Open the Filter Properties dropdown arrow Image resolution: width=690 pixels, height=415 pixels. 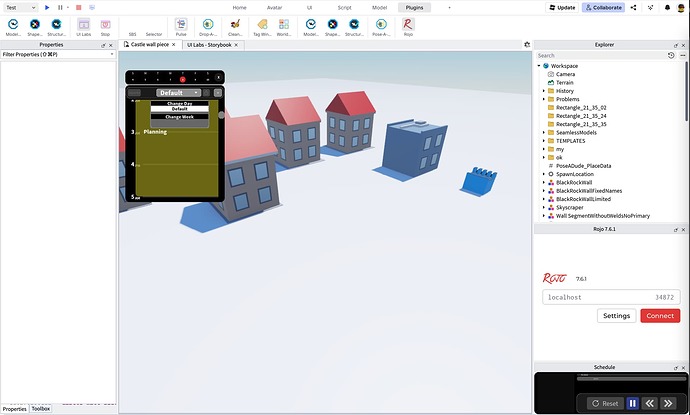point(112,54)
